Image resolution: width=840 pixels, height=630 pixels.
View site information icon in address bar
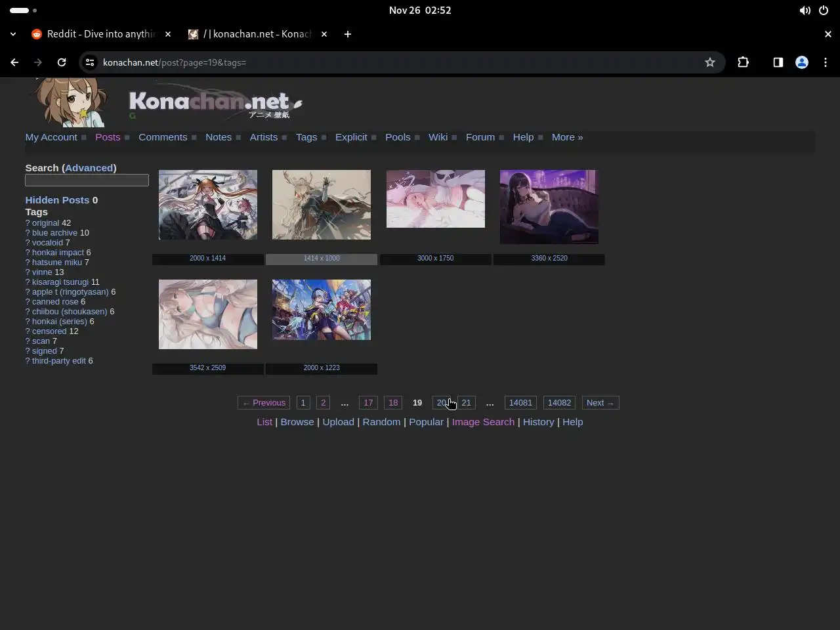tap(90, 62)
